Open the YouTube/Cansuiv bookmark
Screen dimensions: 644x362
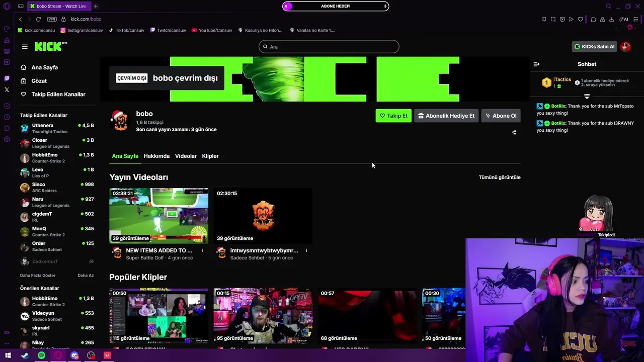tap(212, 30)
